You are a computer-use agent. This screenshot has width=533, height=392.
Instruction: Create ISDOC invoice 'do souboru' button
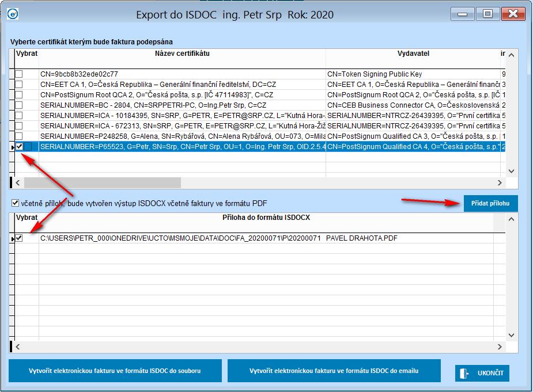pos(115,371)
